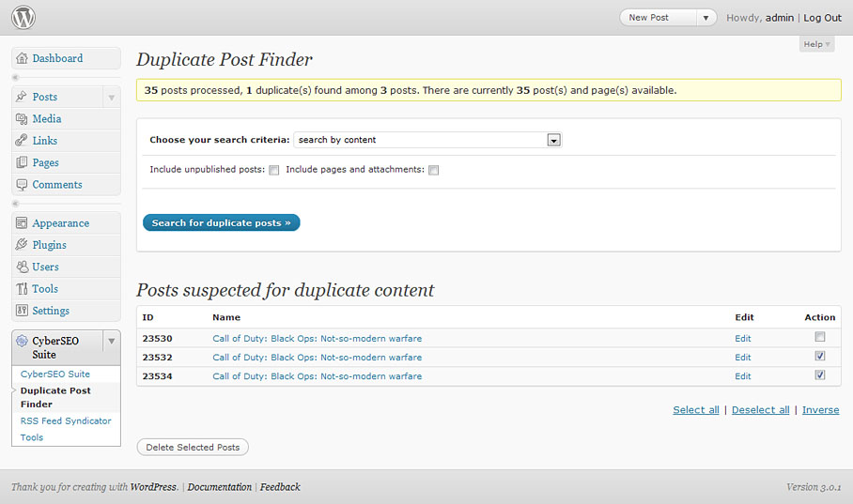
Task: Open the CyberSEO Suite submenu link
Action: click(54, 374)
